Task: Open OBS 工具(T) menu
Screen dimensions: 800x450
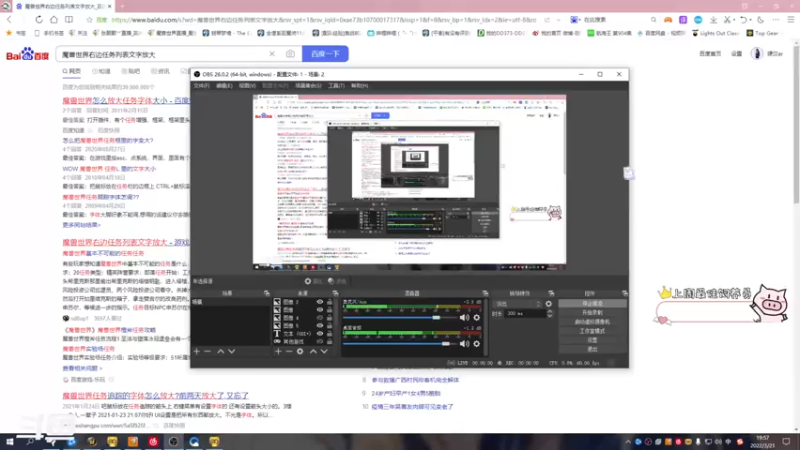Action: point(336,86)
